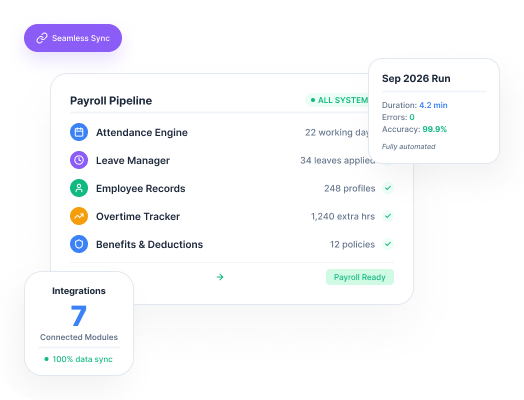
Task: Select the ALL SYSTEMS status badge
Action: [337, 100]
